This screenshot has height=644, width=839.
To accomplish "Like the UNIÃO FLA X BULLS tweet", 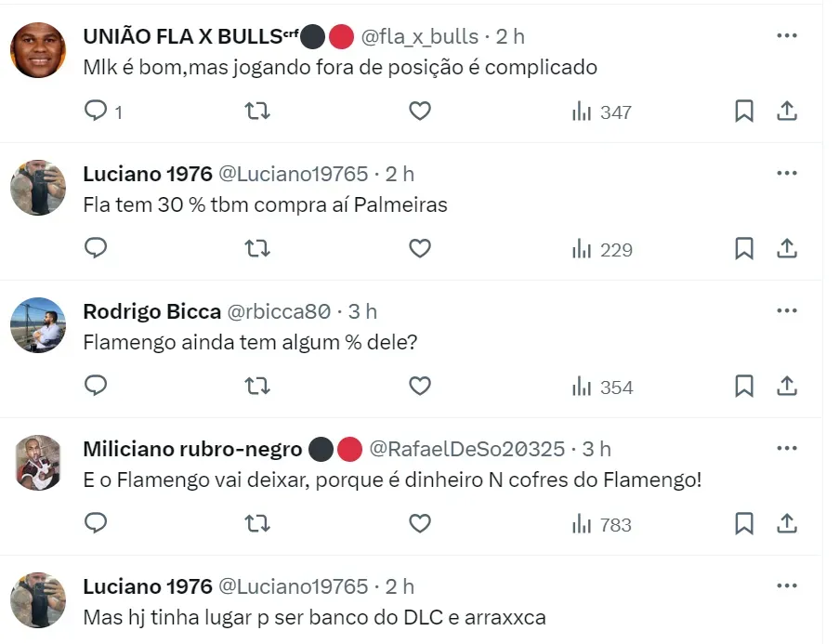I will [420, 112].
